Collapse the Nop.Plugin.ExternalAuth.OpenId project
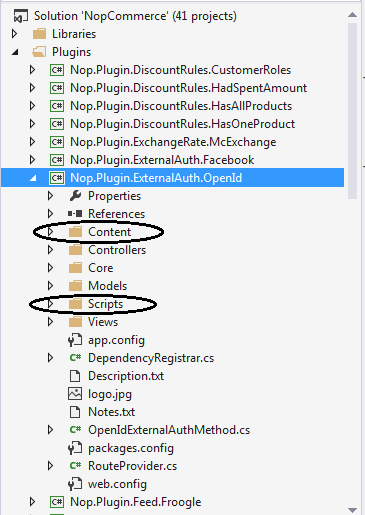This screenshot has height=515, width=365. point(33,178)
